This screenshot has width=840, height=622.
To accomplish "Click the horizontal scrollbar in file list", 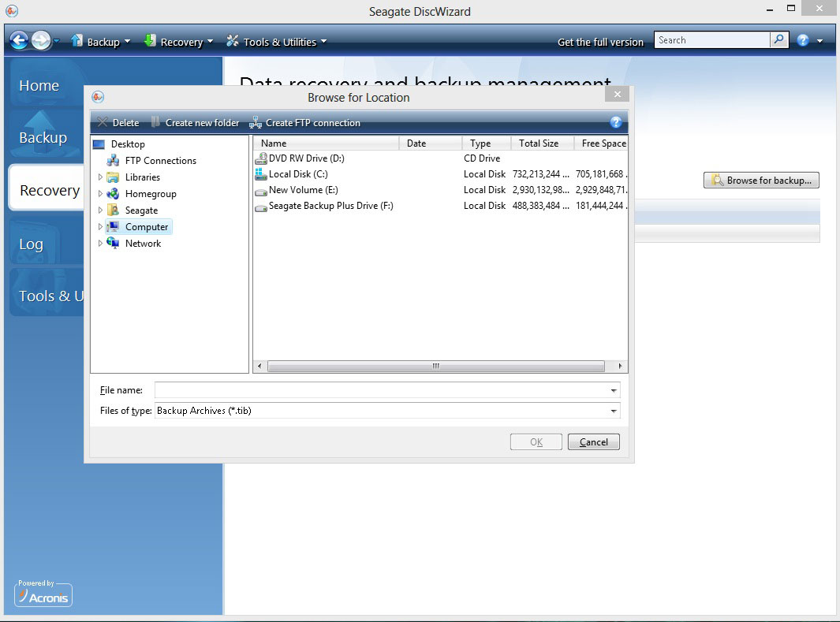I will 435,367.
